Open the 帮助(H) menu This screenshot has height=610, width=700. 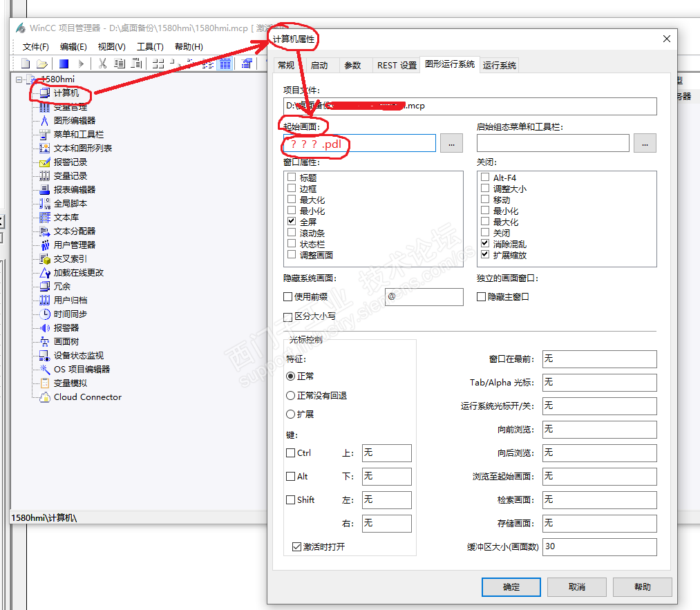[x=189, y=47]
